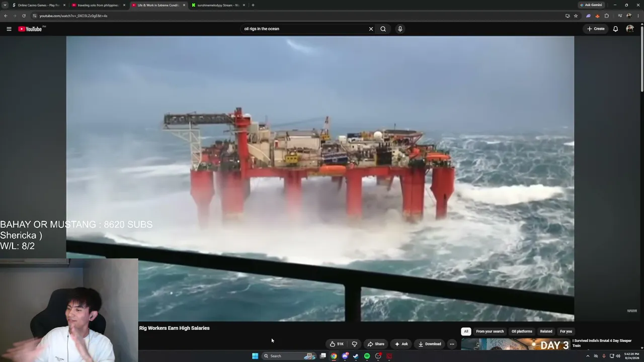The height and width of the screenshot is (362, 644).
Task: Open the red app on the taskbar
Action: 389,356
